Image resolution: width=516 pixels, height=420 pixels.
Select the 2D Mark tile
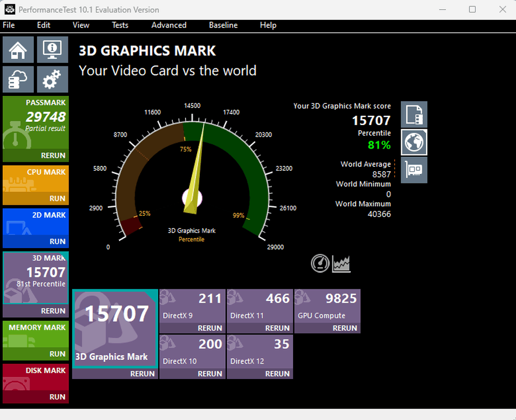point(36,222)
